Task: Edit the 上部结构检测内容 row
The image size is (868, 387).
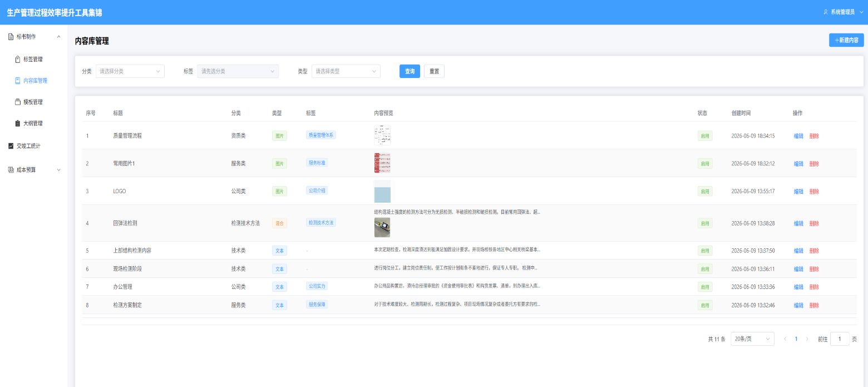Action: (x=798, y=251)
